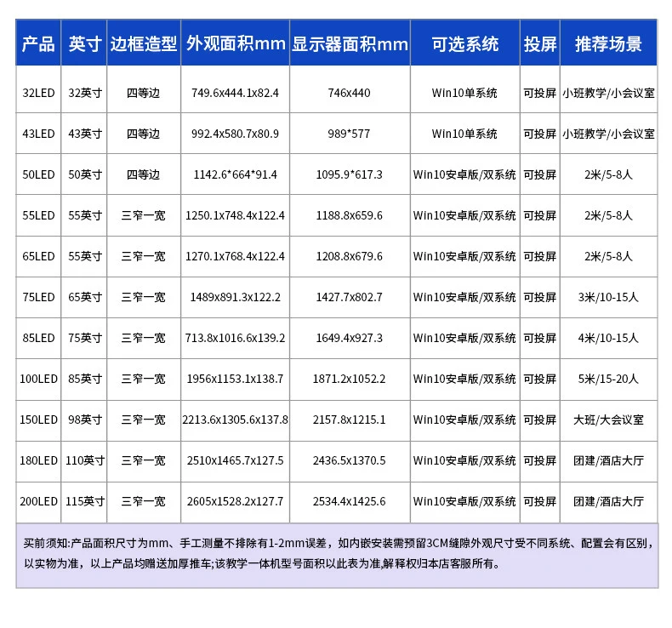672x628 pixels.
Task: Select display area 2436.5x1370.5
Action: (350, 460)
